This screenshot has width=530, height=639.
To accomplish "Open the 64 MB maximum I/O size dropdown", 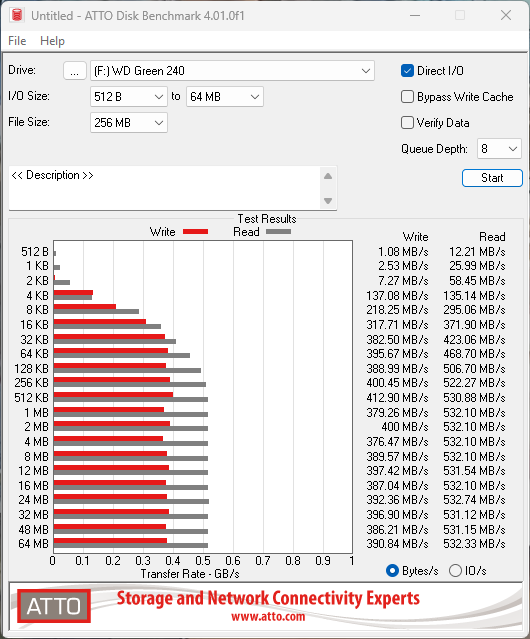I will tap(225, 97).
